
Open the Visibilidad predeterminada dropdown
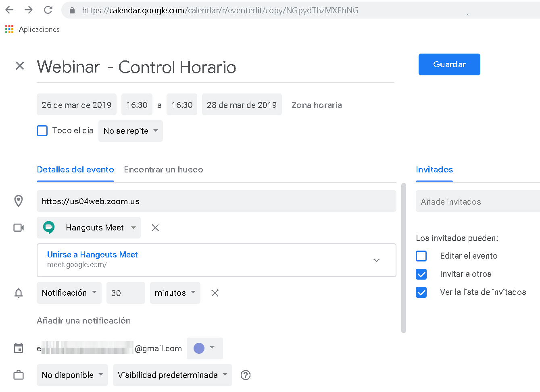click(x=173, y=375)
